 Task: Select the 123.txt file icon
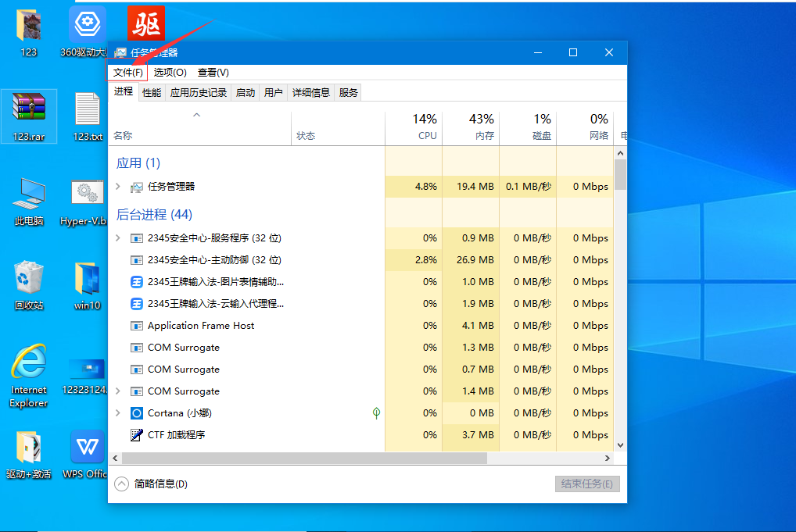coord(88,109)
